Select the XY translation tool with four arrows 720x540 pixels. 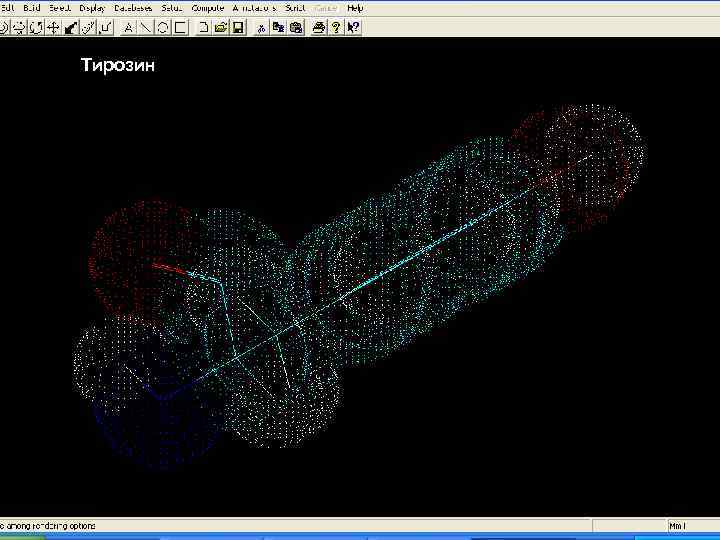tap(54, 28)
